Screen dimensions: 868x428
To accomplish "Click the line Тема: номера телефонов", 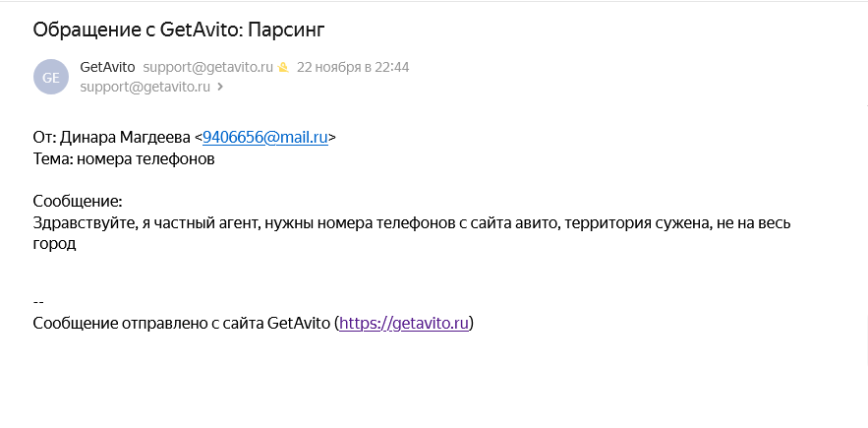I will click(x=124, y=158).
